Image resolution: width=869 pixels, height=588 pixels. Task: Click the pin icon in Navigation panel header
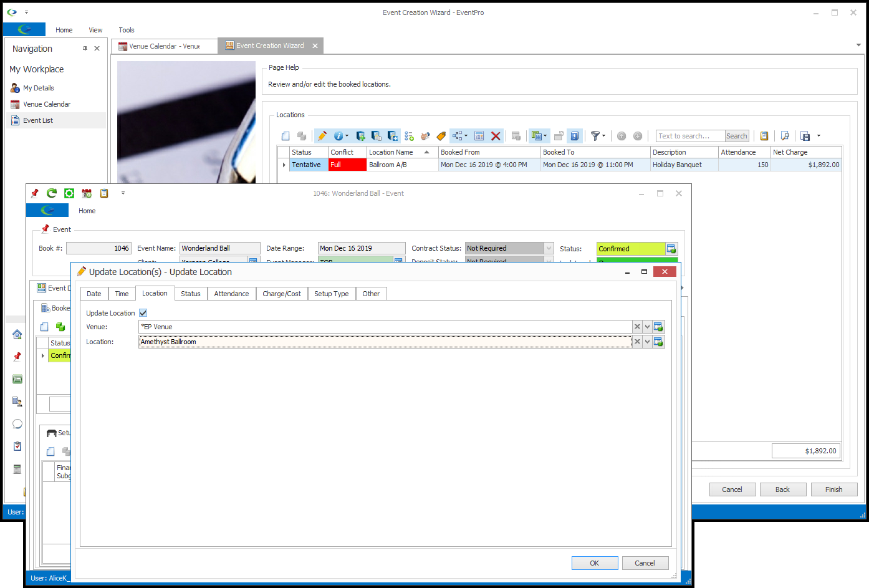pyautogui.click(x=85, y=49)
